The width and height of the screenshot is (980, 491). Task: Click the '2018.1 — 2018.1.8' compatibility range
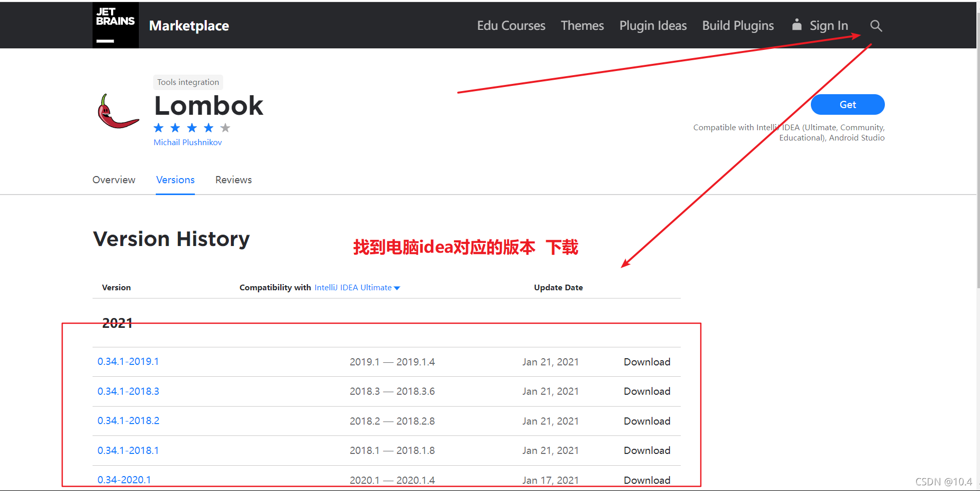click(x=392, y=450)
